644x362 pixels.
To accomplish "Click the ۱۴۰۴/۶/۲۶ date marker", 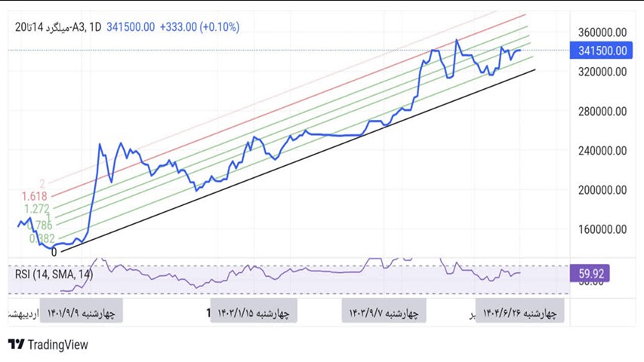I will pos(519,312).
